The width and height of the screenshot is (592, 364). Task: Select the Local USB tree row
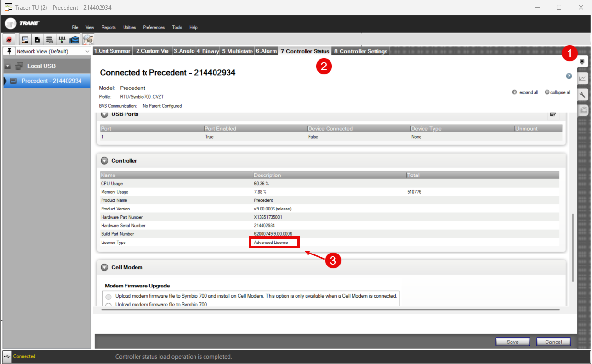47,66
